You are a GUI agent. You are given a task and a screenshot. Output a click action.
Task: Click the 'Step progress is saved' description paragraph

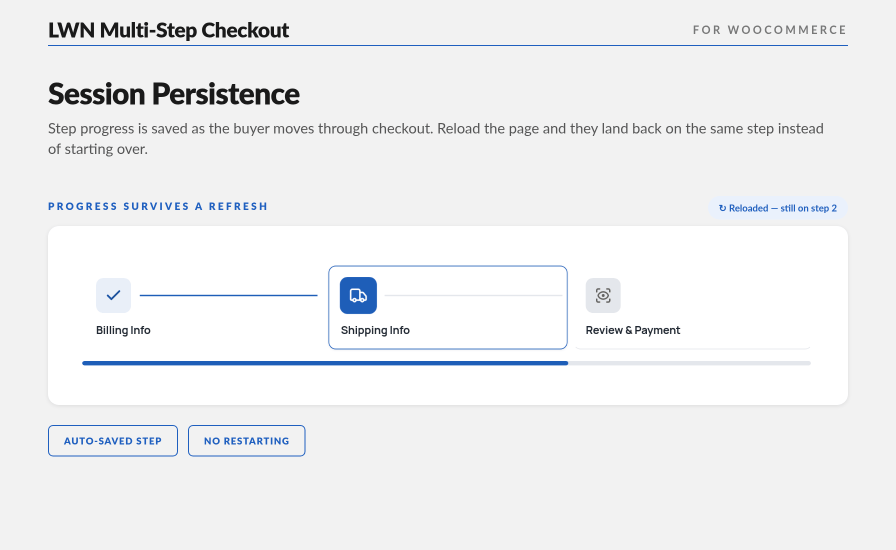pos(435,138)
